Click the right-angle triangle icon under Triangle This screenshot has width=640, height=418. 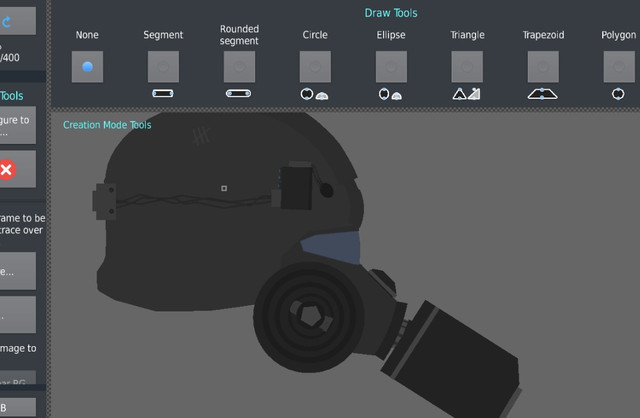(474, 94)
